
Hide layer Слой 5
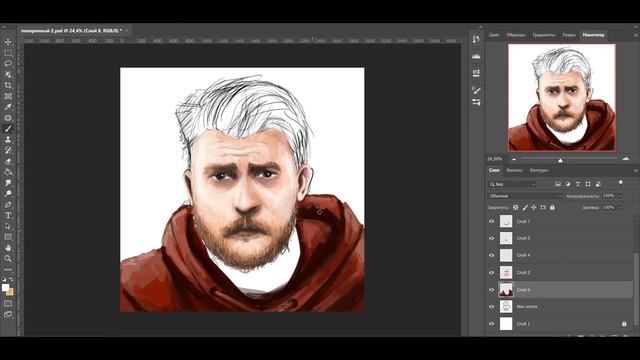click(491, 238)
